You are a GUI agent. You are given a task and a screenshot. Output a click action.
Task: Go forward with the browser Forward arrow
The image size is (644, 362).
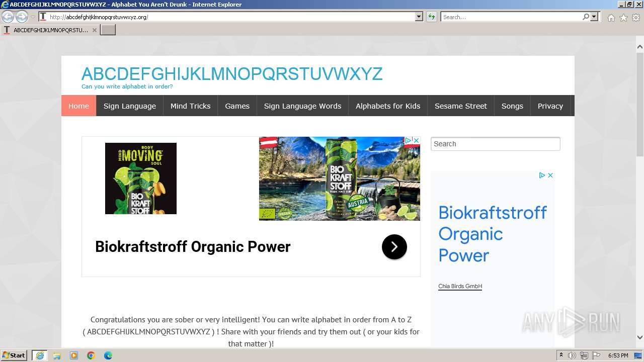click(22, 17)
